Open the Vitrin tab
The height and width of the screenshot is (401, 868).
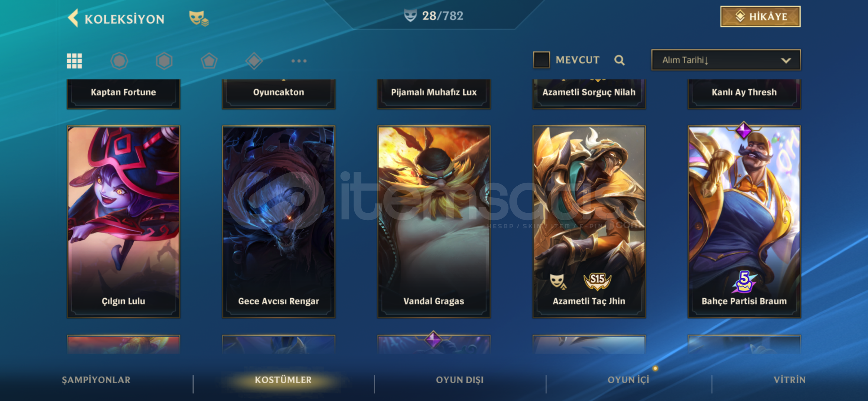pos(790,380)
